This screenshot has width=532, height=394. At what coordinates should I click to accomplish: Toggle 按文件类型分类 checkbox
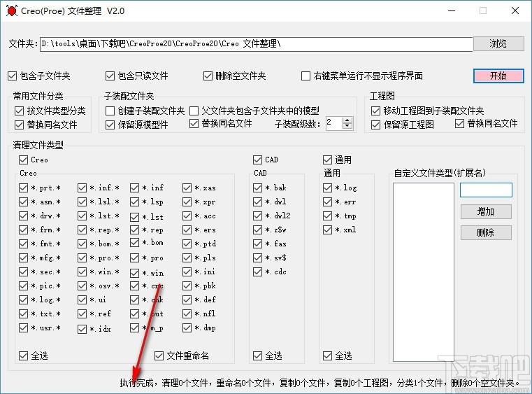pos(19,111)
